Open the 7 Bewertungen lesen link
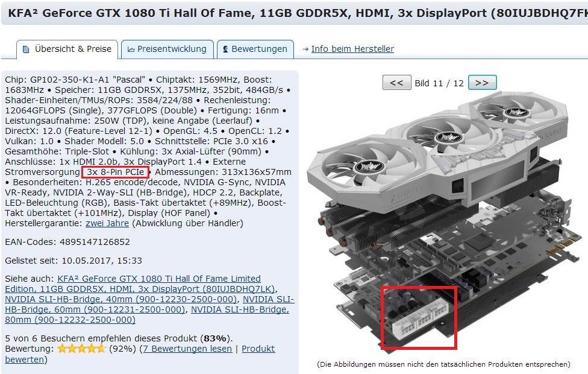Viewport: 588px width, 374px height. 187,349
